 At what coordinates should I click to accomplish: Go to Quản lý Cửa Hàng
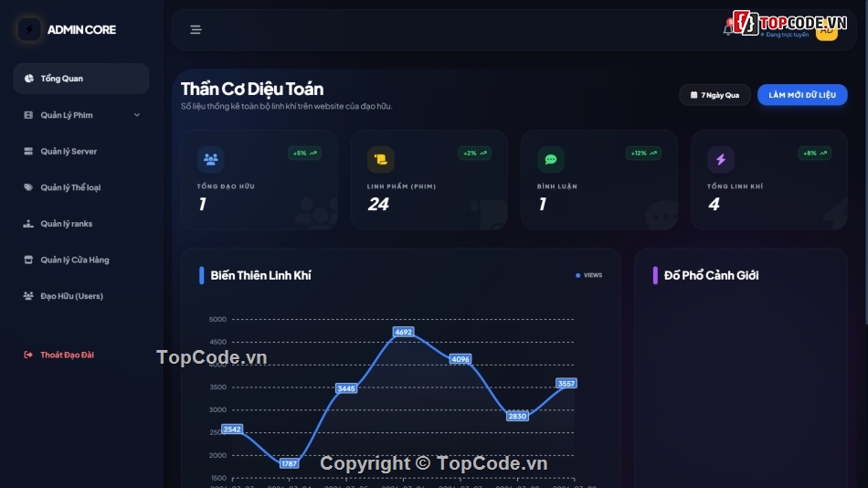tap(80, 260)
